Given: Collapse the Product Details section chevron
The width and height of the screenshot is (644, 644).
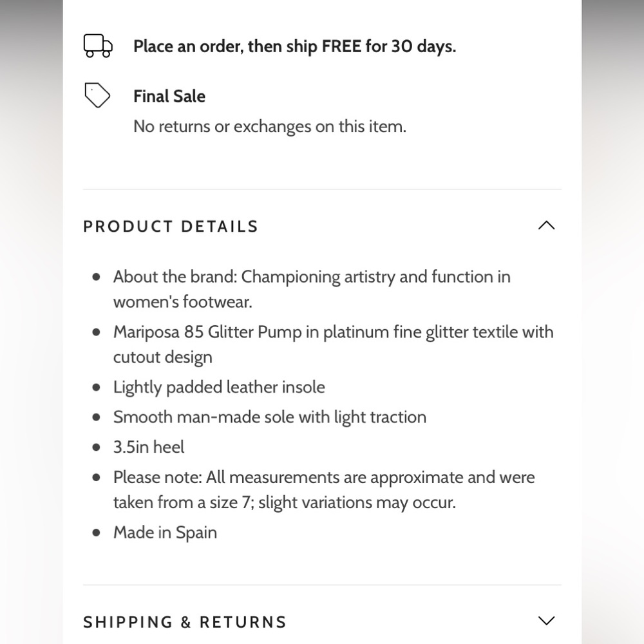Looking at the screenshot, I should [546, 225].
